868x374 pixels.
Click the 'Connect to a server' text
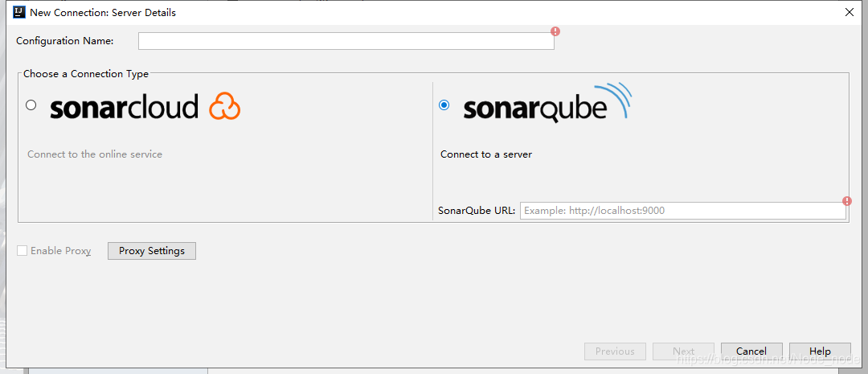[486, 154]
